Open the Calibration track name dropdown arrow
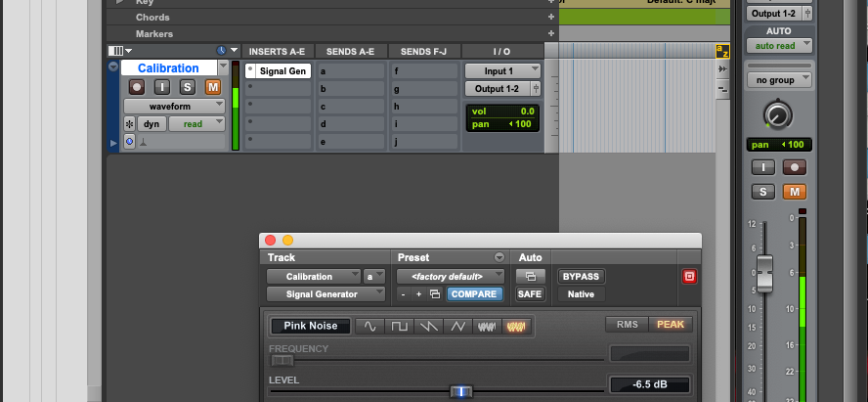The height and width of the screenshot is (402, 868). tap(223, 68)
